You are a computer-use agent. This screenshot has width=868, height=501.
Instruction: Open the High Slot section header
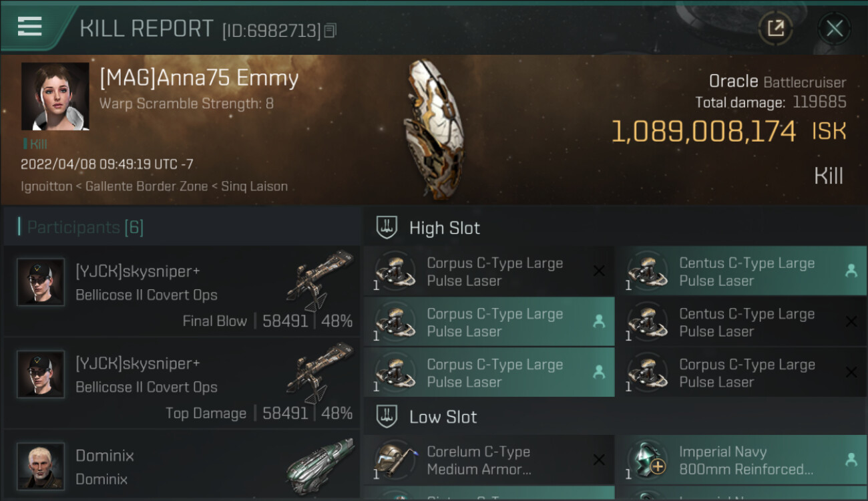(444, 228)
